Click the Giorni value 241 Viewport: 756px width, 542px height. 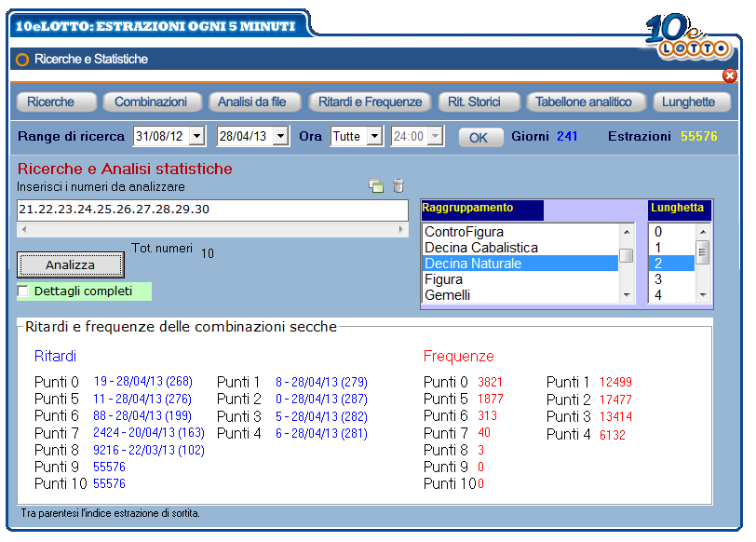[x=567, y=137]
